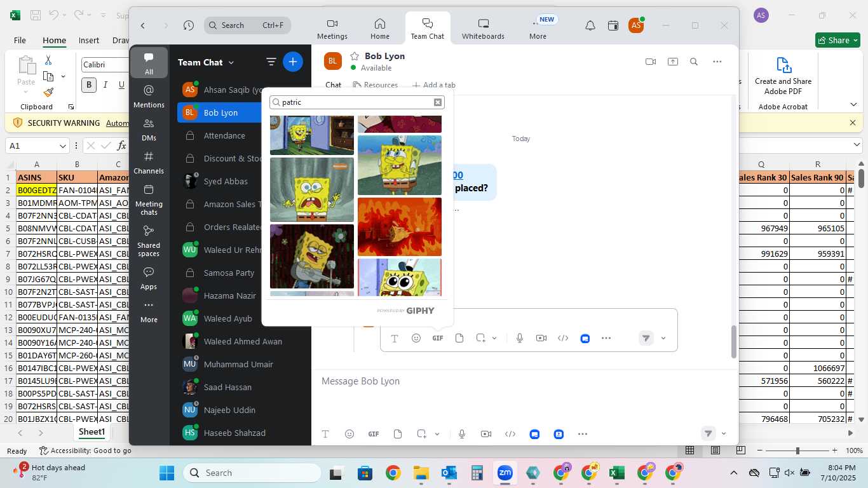Screen dimensions: 868x488
Task: Open Channels in the Zoom sidebar
Action: click(149, 162)
